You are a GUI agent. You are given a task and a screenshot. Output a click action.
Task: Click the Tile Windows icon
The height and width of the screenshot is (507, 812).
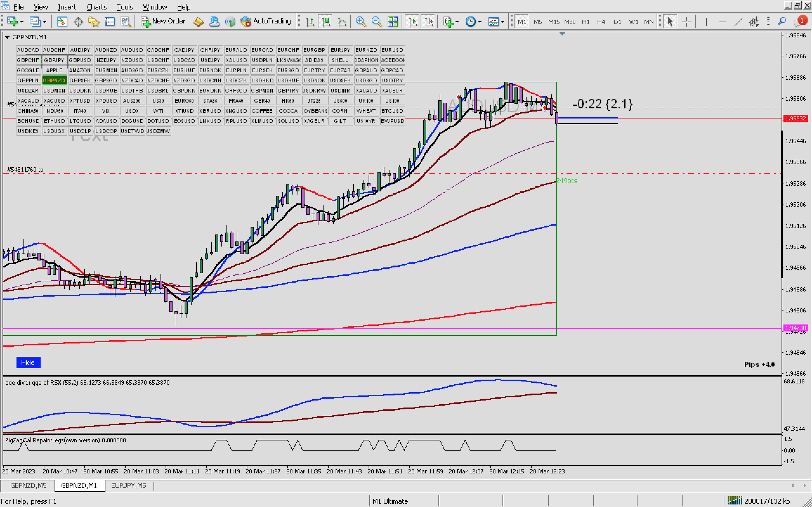[x=393, y=22]
